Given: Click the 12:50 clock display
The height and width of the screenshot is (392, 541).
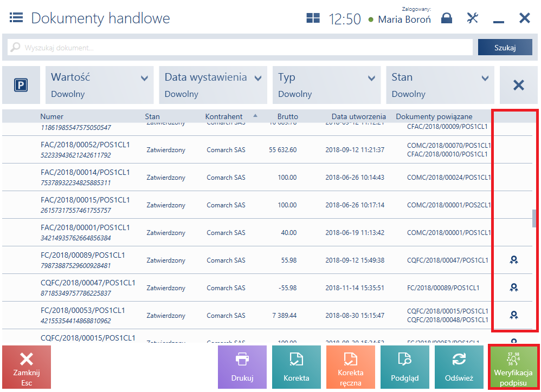Looking at the screenshot, I should click(x=344, y=19).
